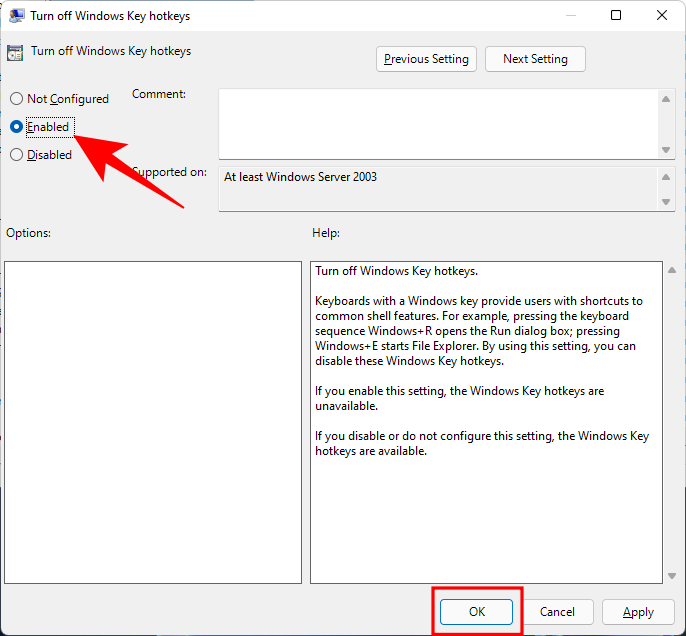Image resolution: width=686 pixels, height=636 pixels.
Task: Minimize the policy settings dialog
Action: 570,16
